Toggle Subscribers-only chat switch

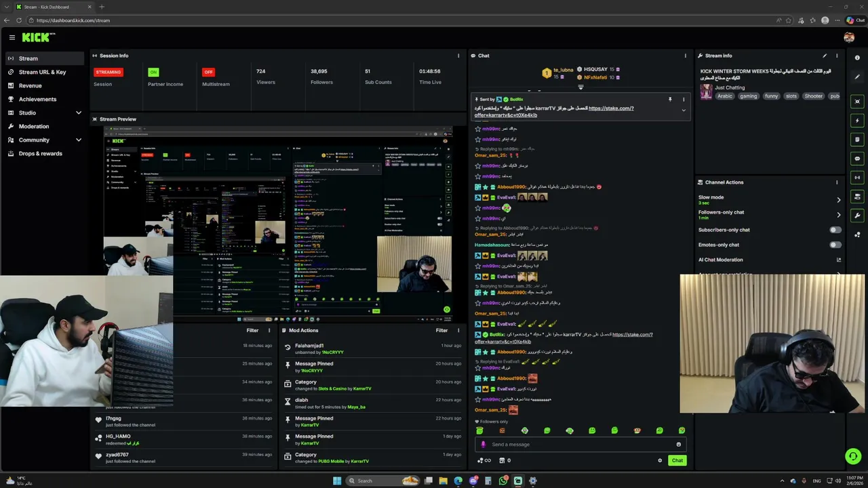tap(835, 230)
